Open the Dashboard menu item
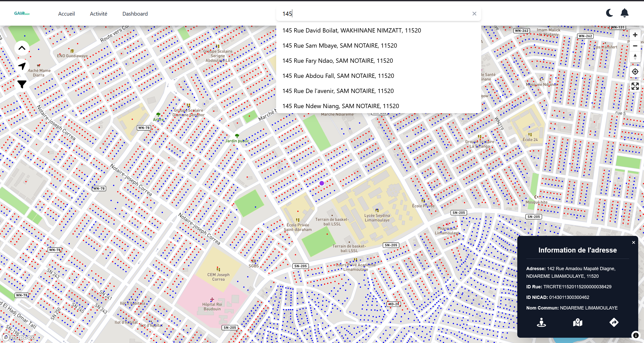 click(135, 14)
